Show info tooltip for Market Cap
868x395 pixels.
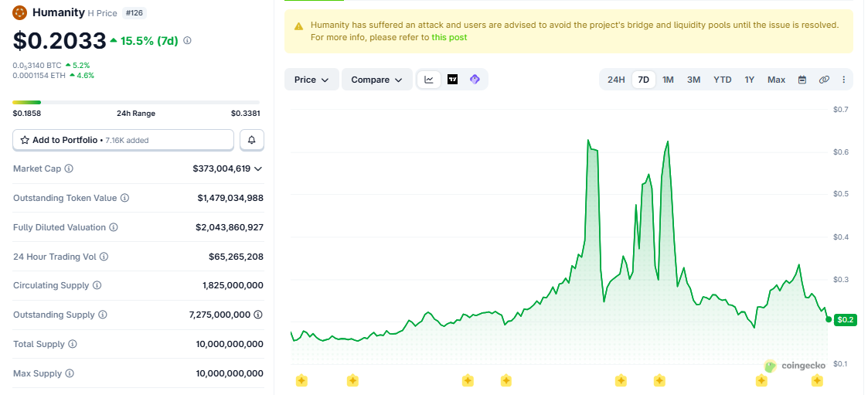[69, 169]
